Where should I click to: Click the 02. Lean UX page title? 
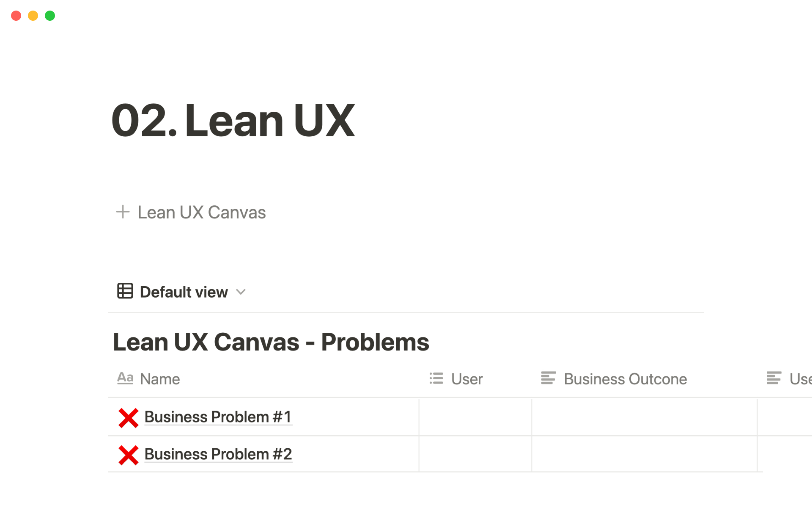click(233, 121)
